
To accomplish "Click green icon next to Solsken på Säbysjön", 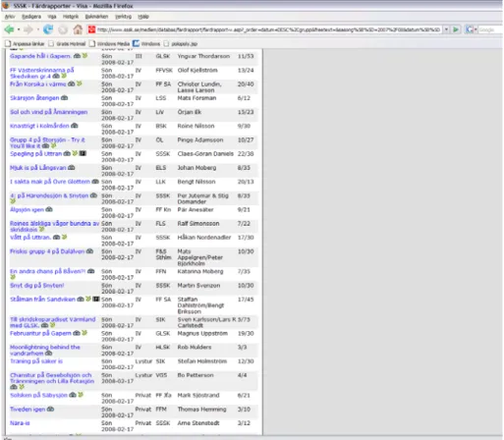I will [81, 395].
